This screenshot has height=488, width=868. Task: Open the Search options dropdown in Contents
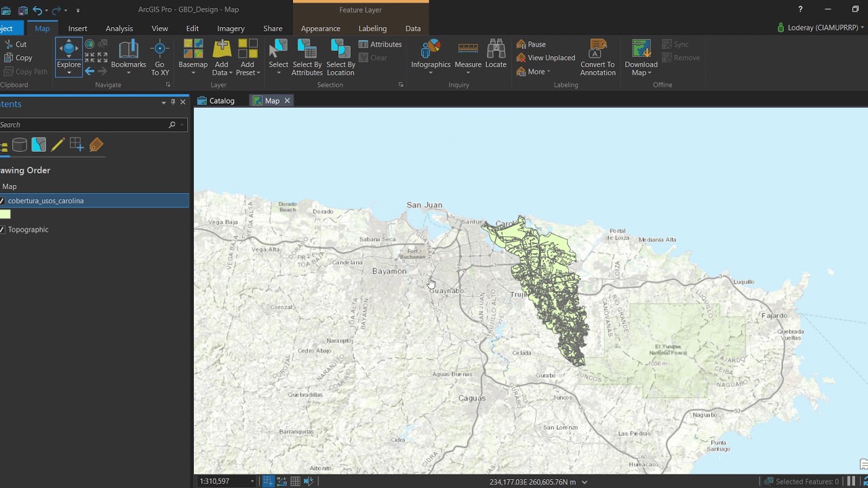182,125
